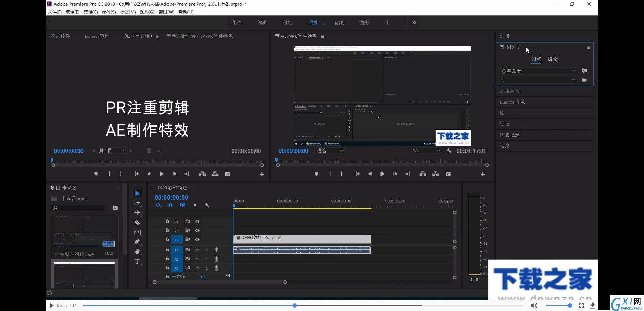Click Insert button in source monitor

(x=202, y=174)
